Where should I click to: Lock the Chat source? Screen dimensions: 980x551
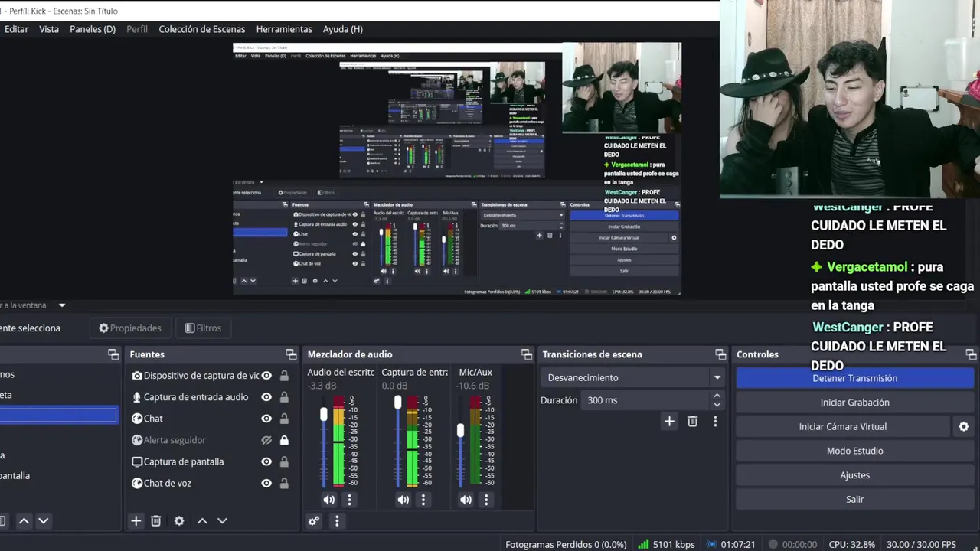tap(284, 419)
